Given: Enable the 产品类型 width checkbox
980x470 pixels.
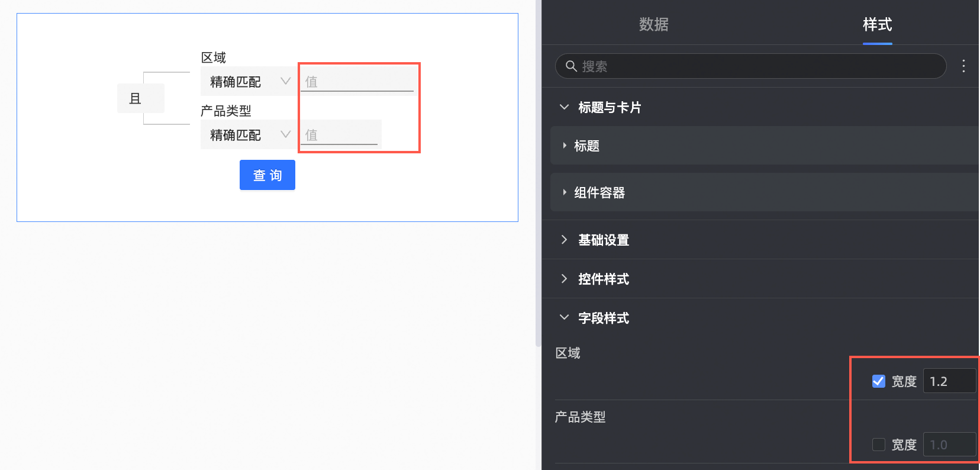Looking at the screenshot, I should (x=879, y=445).
